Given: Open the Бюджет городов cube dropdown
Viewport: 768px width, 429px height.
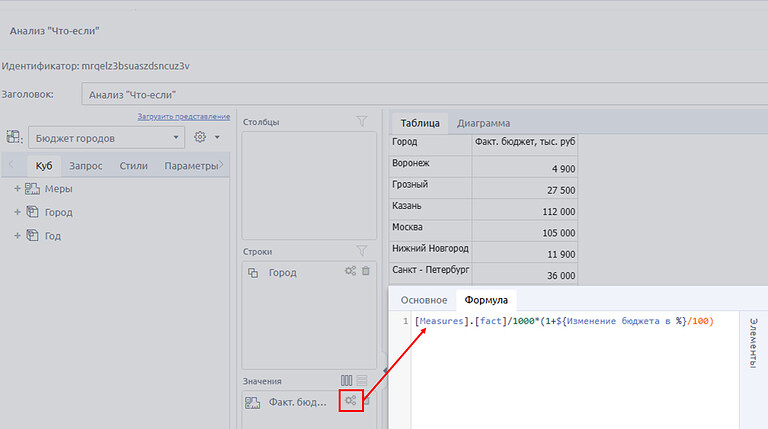Looking at the screenshot, I should [x=106, y=138].
